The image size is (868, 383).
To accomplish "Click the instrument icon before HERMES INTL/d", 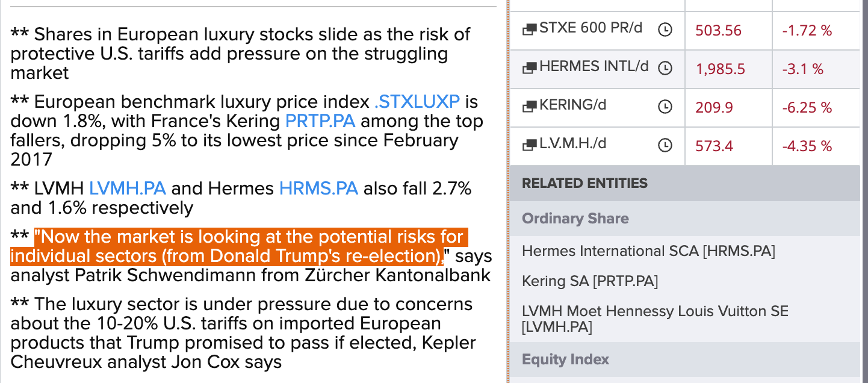I will point(529,68).
